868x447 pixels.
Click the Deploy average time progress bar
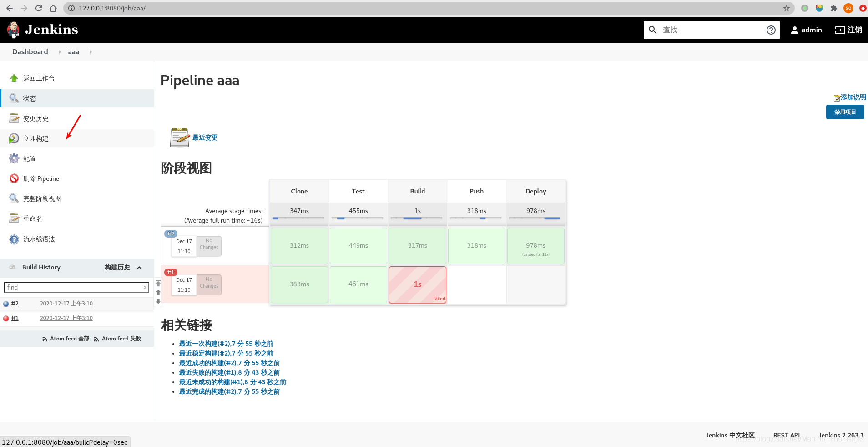coord(535,218)
